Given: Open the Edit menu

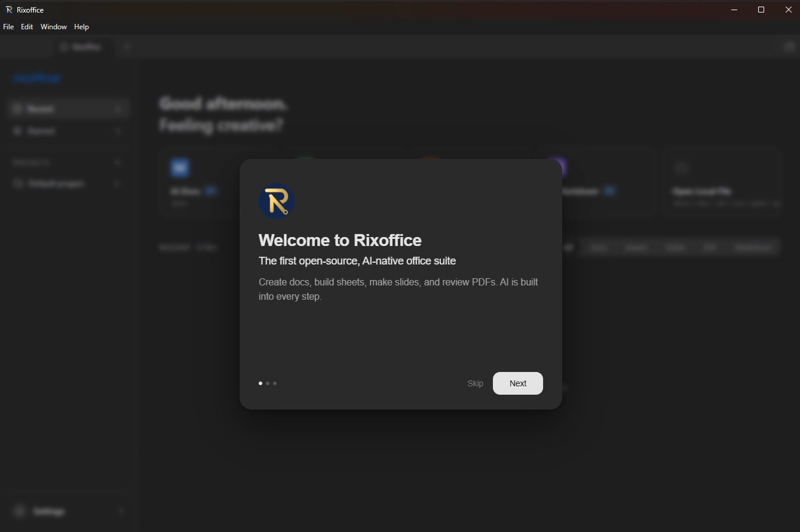Looking at the screenshot, I should (x=27, y=27).
